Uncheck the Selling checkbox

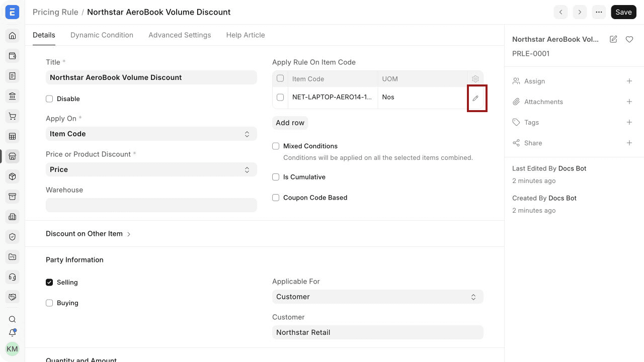[x=49, y=283]
